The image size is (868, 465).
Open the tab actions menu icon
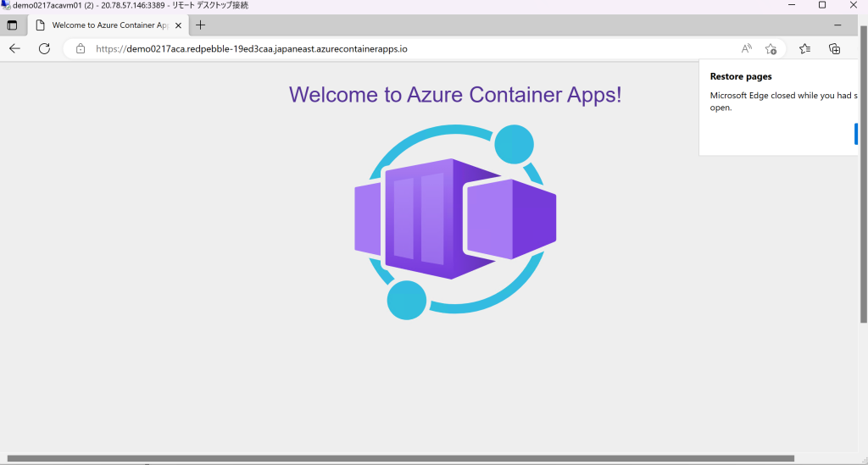(12, 25)
